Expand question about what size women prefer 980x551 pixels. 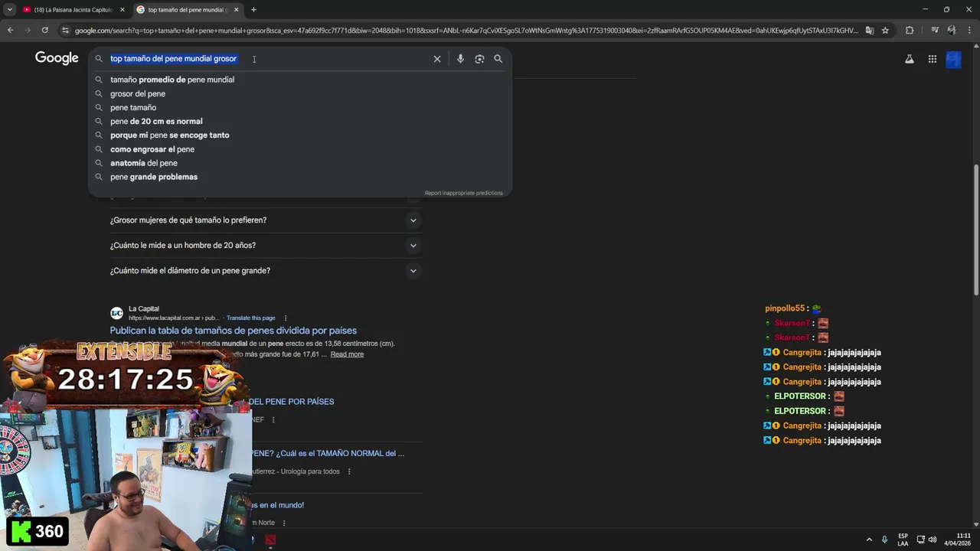tap(265, 220)
